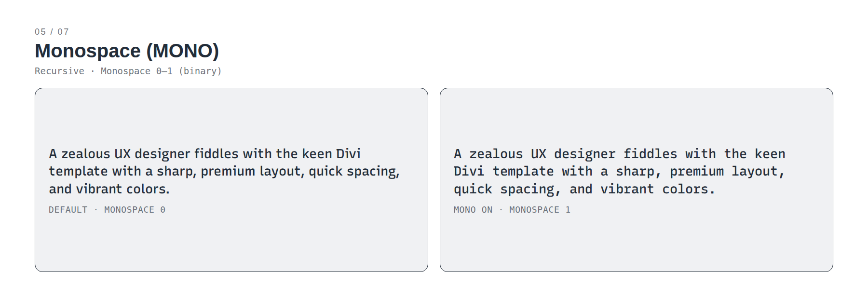
Task: Click 'vibrant colors.' in the Mono sample
Action: pos(658,189)
